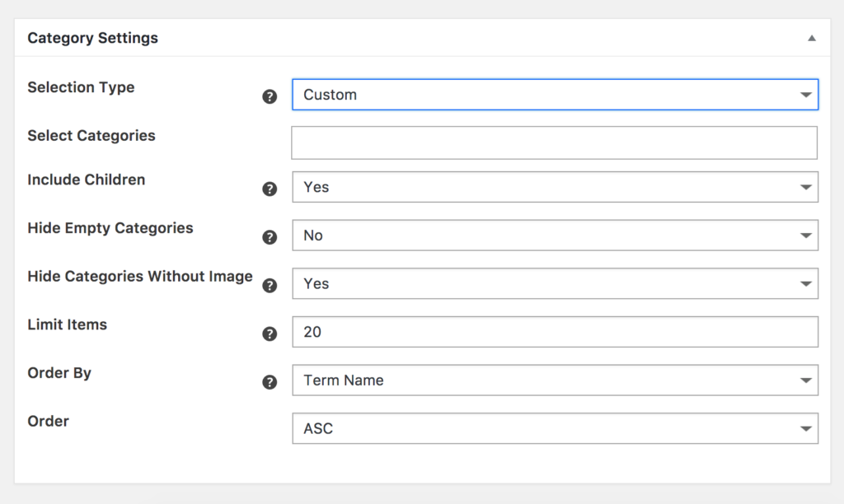Click the help icon for Include Children
The width and height of the screenshot is (844, 504).
point(270,189)
